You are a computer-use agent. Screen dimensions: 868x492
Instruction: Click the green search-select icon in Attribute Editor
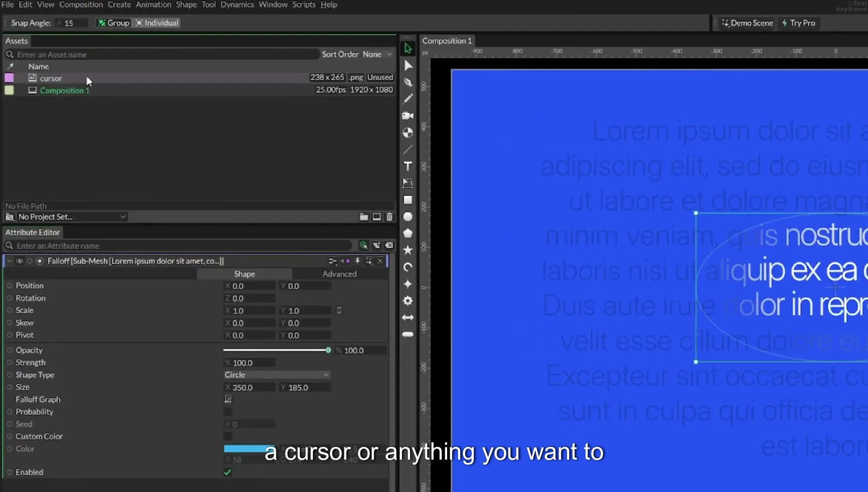pyautogui.click(x=363, y=246)
